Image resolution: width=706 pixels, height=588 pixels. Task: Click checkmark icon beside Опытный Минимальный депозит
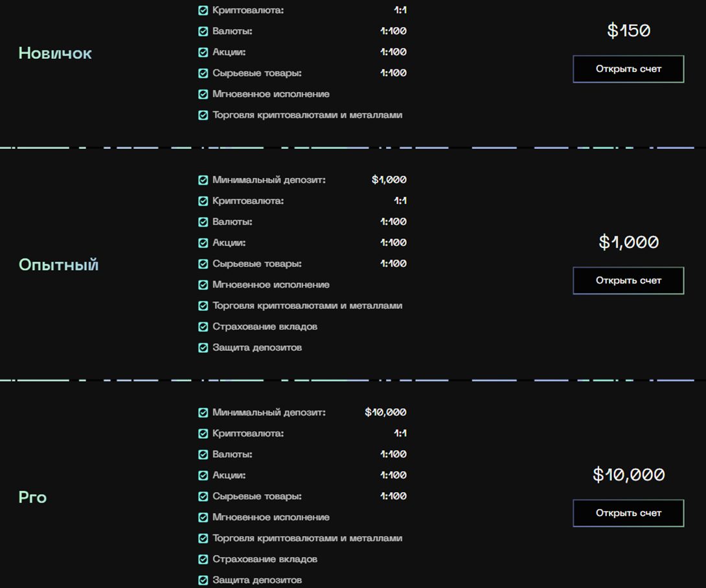(x=203, y=180)
